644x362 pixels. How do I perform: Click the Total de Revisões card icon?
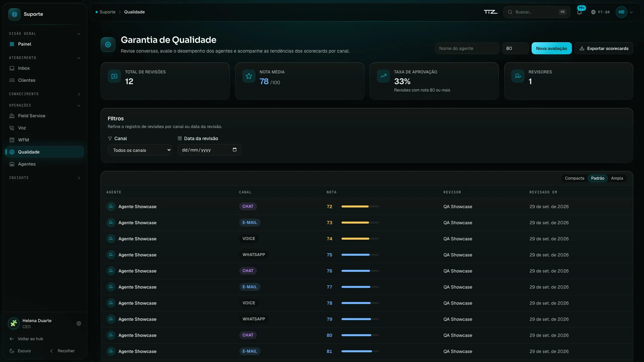[x=114, y=76]
